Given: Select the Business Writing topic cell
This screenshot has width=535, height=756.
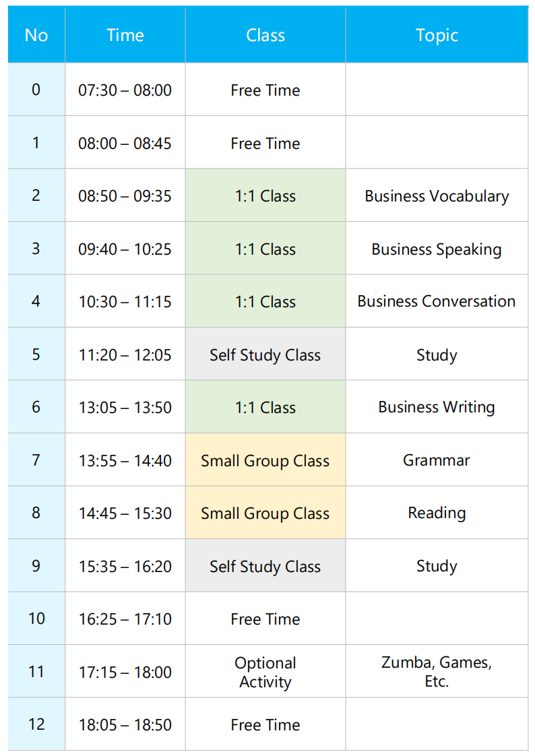Looking at the screenshot, I should pyautogui.click(x=437, y=407).
